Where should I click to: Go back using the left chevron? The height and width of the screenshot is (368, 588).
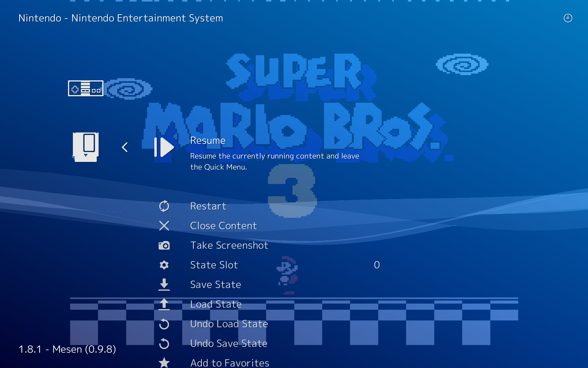(x=125, y=148)
